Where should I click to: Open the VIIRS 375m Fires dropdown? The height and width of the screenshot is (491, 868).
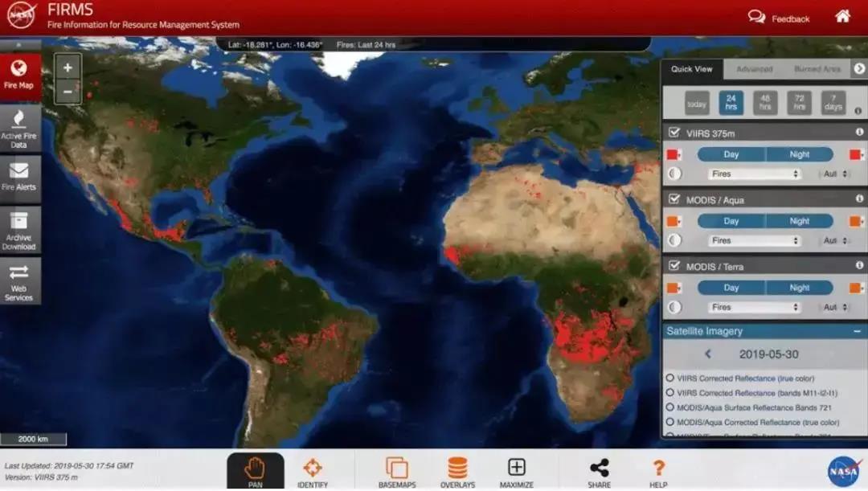click(754, 174)
